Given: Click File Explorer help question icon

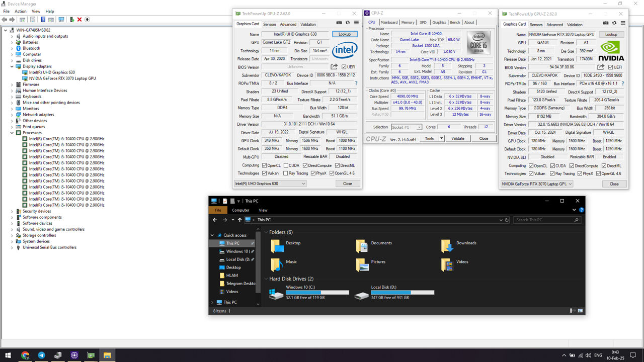Looking at the screenshot, I should 582,210.
